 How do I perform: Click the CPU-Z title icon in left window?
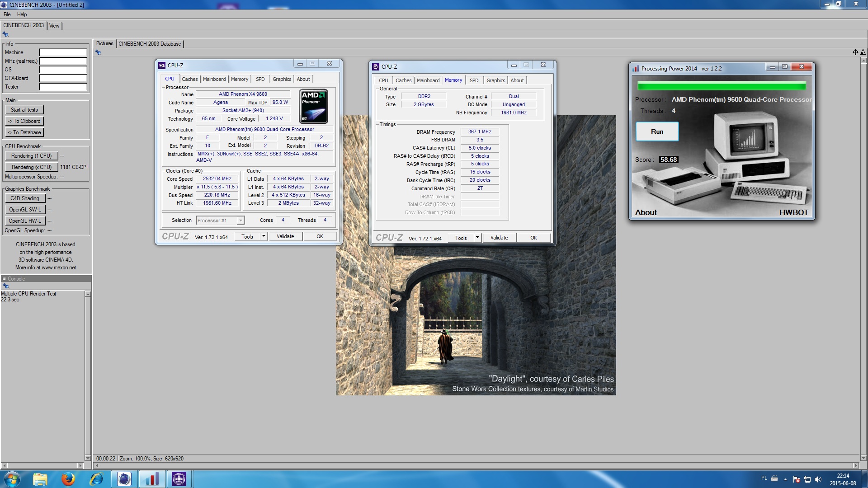[x=162, y=65]
